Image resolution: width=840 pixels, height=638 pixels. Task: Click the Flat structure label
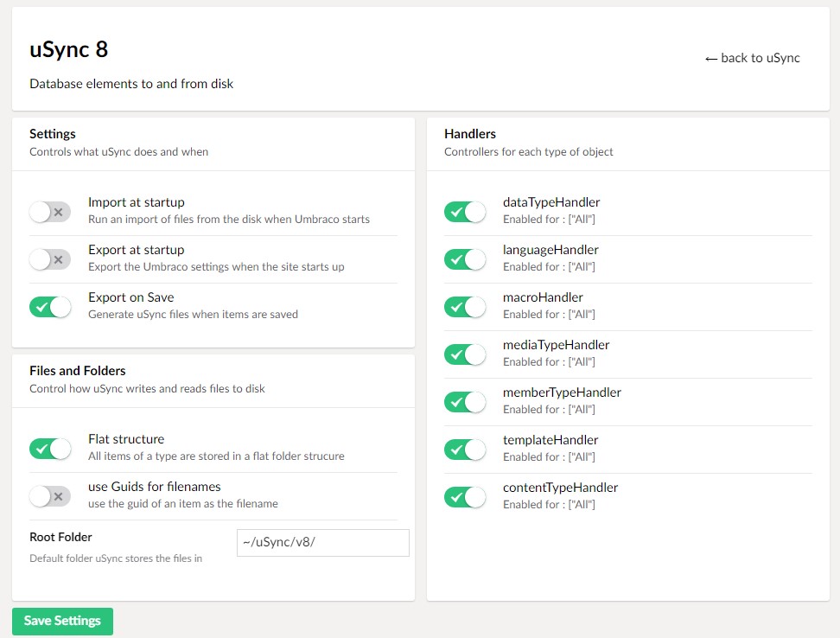[126, 439]
